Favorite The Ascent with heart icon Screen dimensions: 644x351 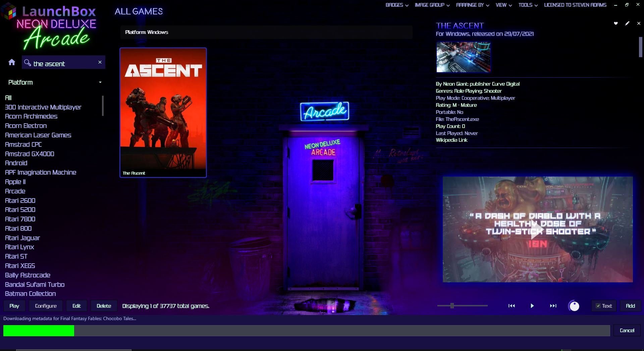(x=616, y=24)
